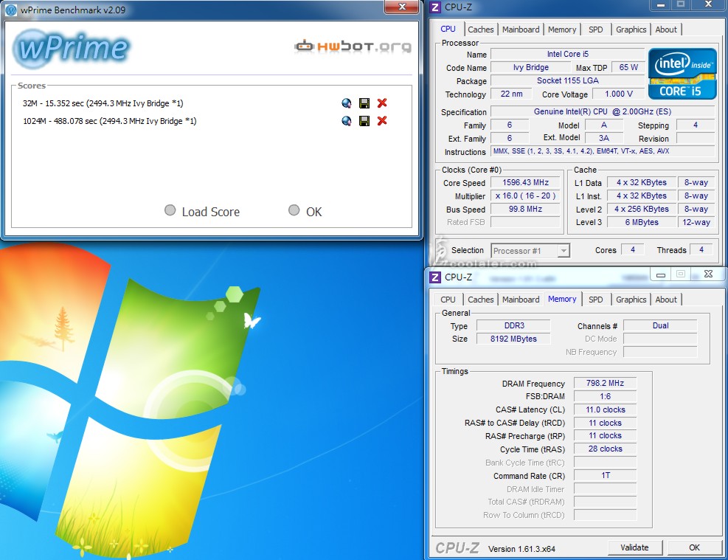Save the 32M score with floppy icon
Screen dimensions: 728x560
pyautogui.click(x=364, y=103)
